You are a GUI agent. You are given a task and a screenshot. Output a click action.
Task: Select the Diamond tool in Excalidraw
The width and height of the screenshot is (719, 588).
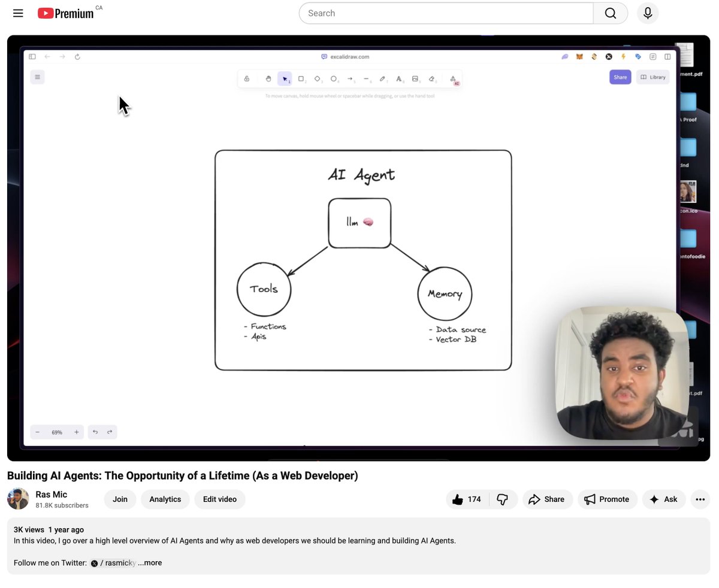[318, 78]
